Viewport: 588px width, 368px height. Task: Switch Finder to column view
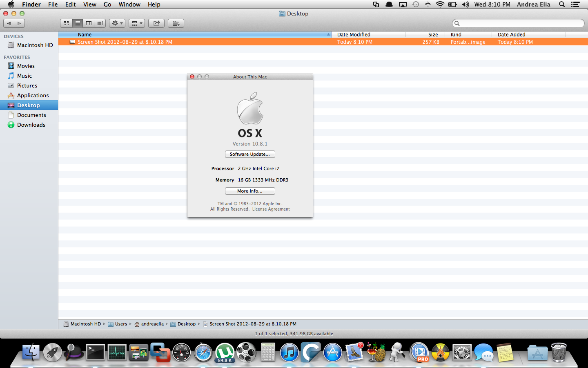click(89, 23)
